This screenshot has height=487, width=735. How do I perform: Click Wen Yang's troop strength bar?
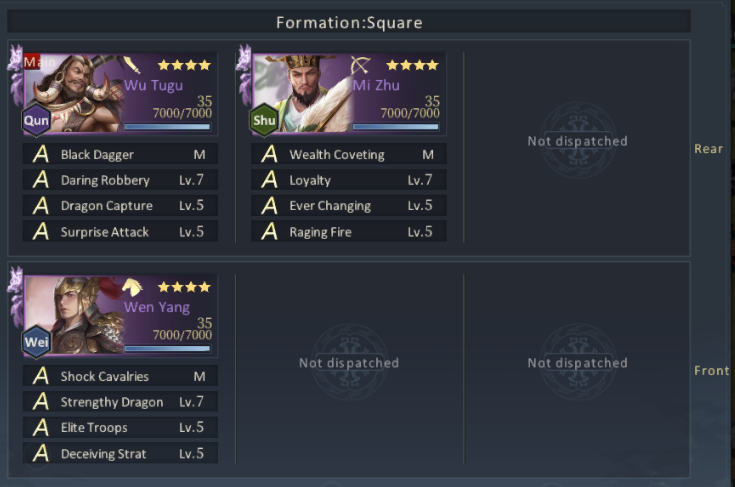(x=167, y=349)
